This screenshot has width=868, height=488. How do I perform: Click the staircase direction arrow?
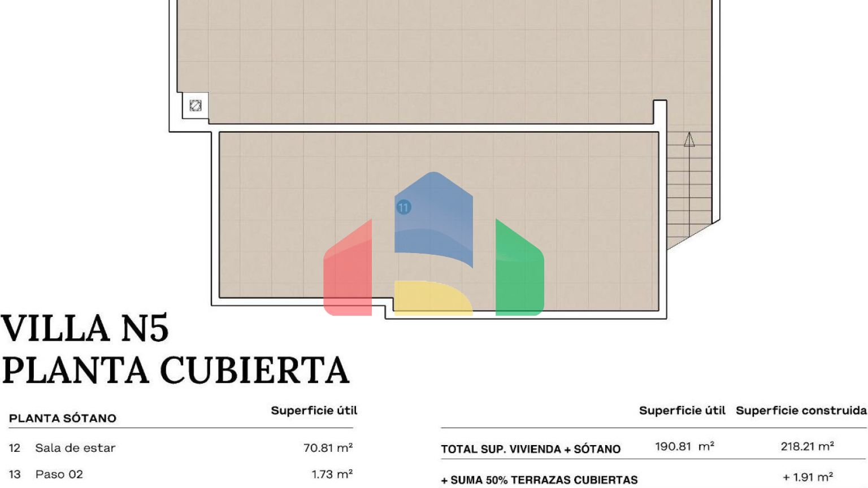click(689, 140)
